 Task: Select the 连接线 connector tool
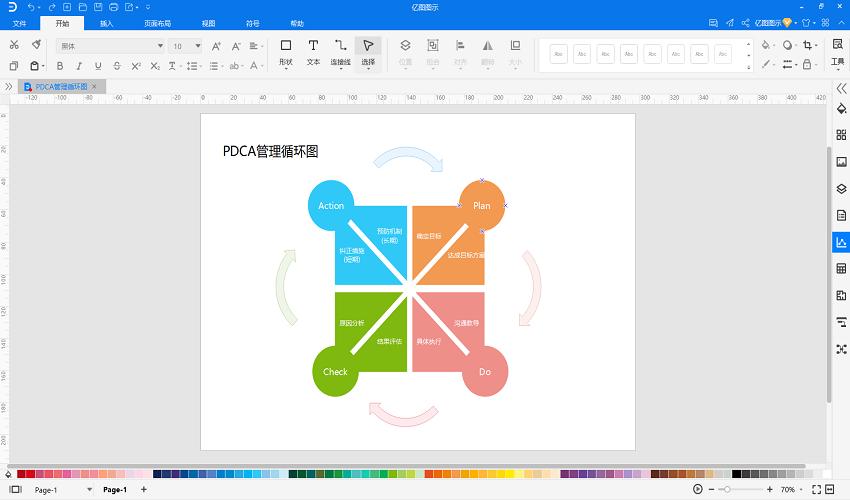click(340, 53)
